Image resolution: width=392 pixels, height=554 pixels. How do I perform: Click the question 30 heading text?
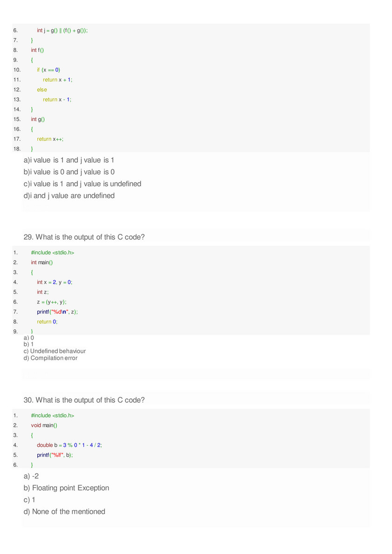click(84, 400)
